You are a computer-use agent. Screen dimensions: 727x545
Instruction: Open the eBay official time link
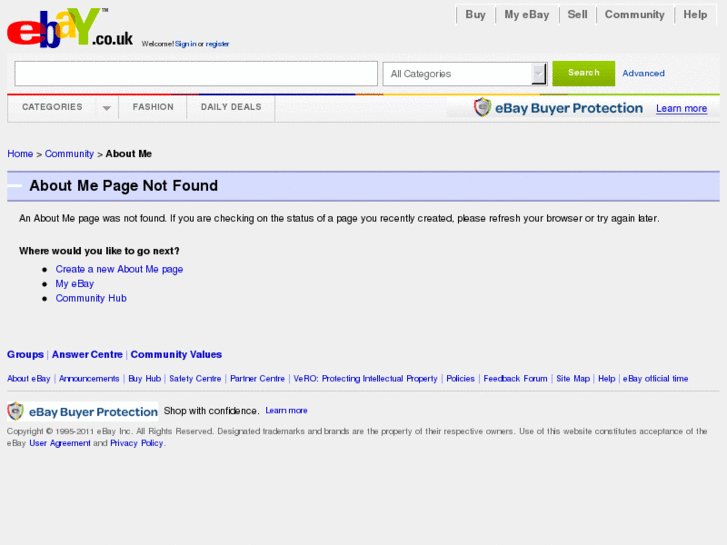coord(655,378)
